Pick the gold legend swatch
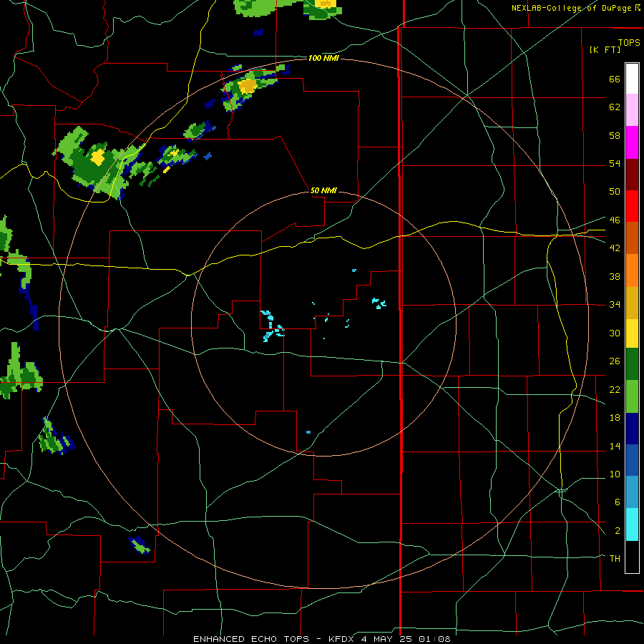The height and width of the screenshot is (644, 644). click(632, 303)
